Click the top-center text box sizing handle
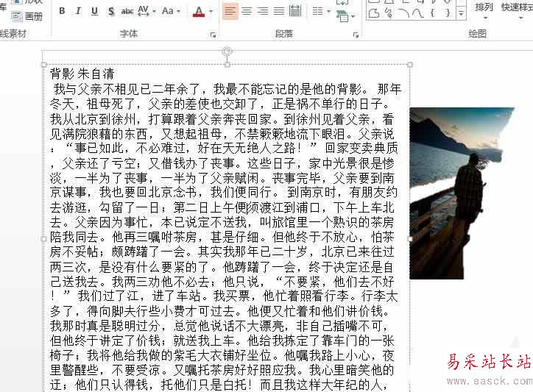The width and height of the screenshot is (533, 392). [x=227, y=65]
